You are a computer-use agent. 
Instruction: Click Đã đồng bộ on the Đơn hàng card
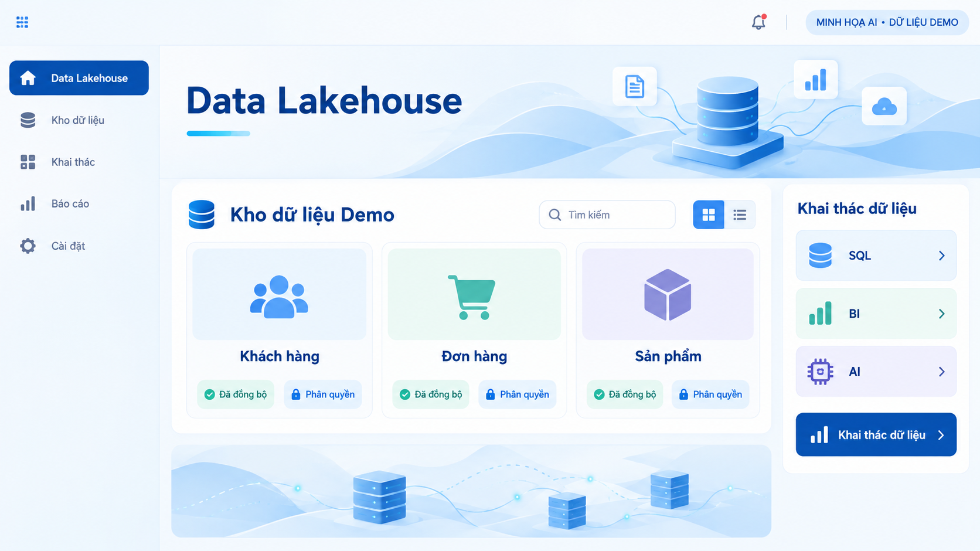pyautogui.click(x=431, y=394)
